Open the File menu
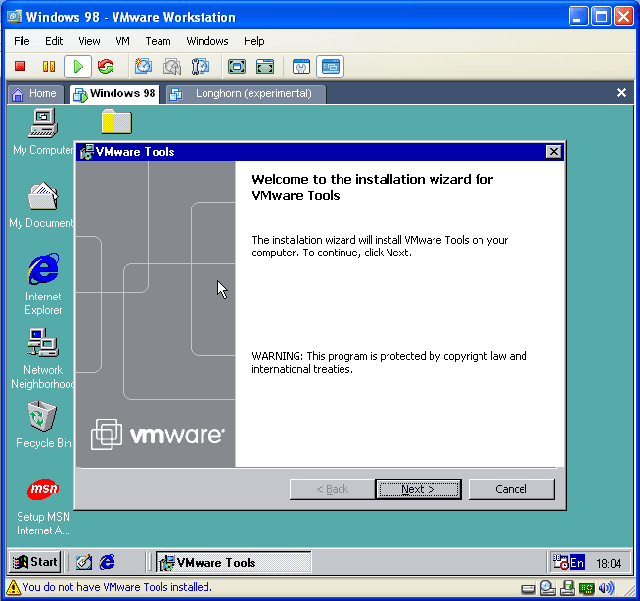640x601 pixels. pyautogui.click(x=22, y=41)
